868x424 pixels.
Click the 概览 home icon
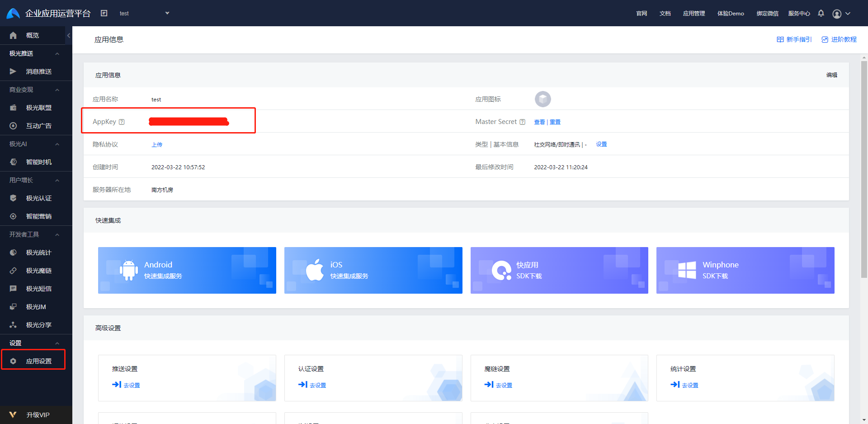click(13, 35)
